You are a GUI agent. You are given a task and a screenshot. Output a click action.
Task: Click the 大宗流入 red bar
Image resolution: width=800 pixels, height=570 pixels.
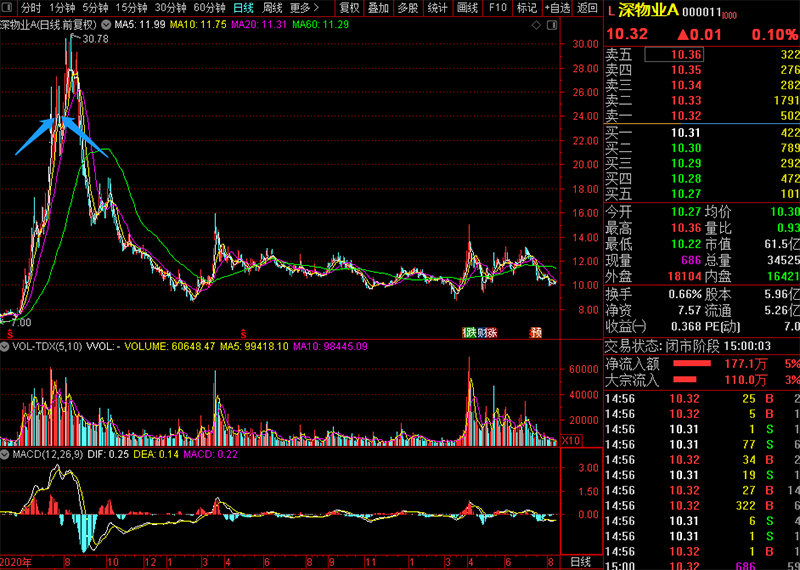coord(685,379)
